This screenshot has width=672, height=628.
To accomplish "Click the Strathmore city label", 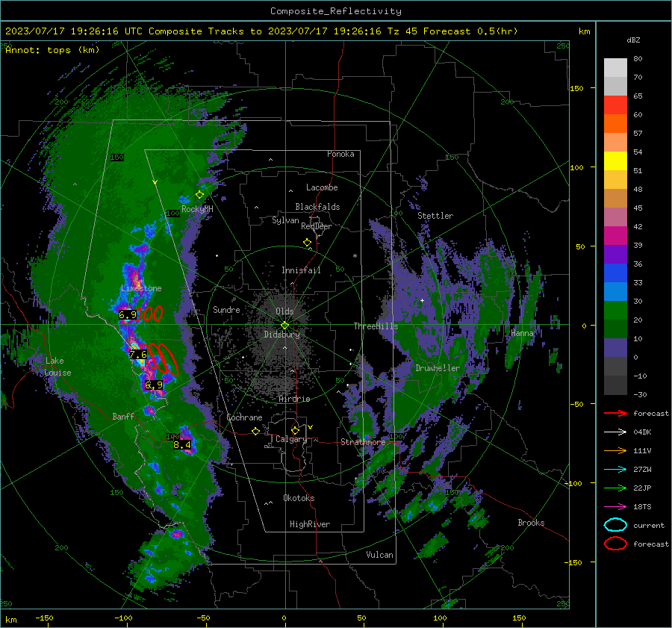I will pyautogui.click(x=363, y=442).
